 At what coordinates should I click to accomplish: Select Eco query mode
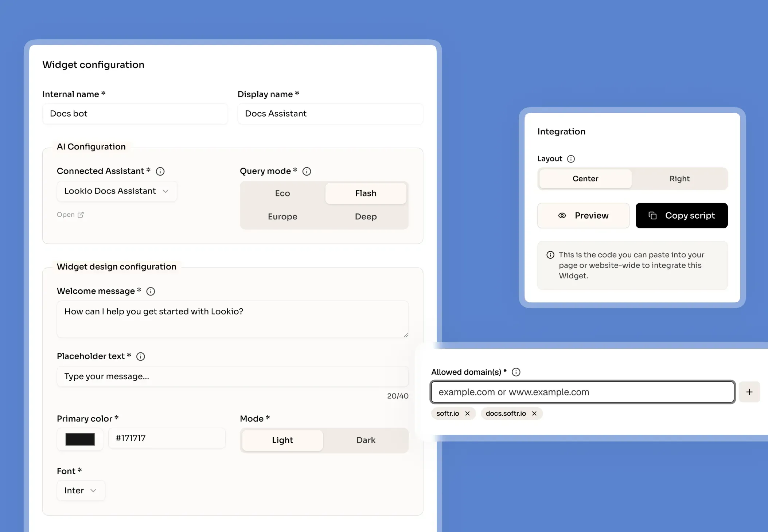[x=282, y=193]
